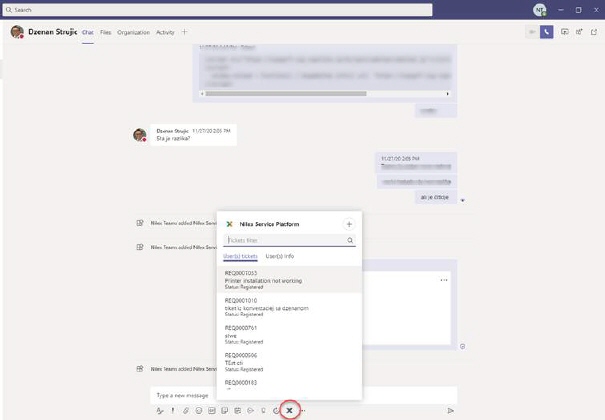The width and height of the screenshot is (605, 420).
Task: Open the emoji picker
Action: [199, 410]
